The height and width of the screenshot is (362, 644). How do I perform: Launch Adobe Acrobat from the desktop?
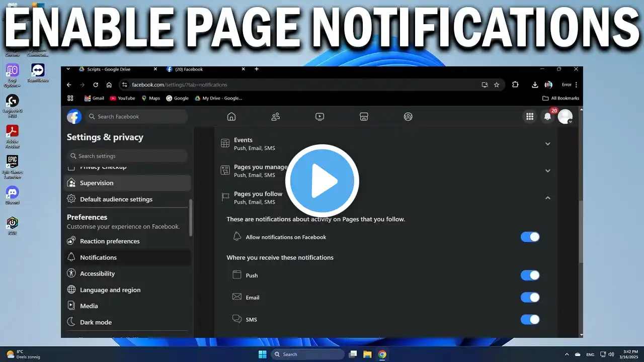click(12, 136)
